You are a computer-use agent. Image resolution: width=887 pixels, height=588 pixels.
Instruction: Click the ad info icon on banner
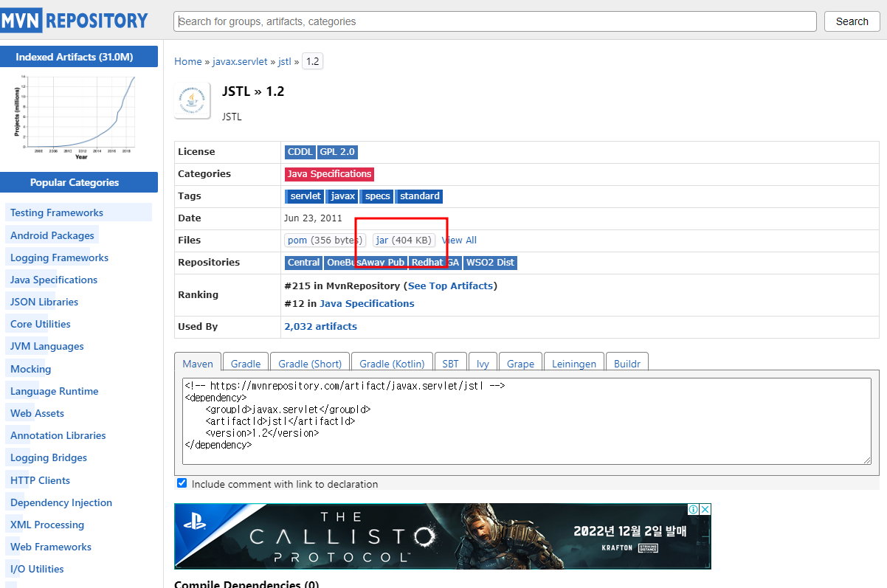coord(693,510)
